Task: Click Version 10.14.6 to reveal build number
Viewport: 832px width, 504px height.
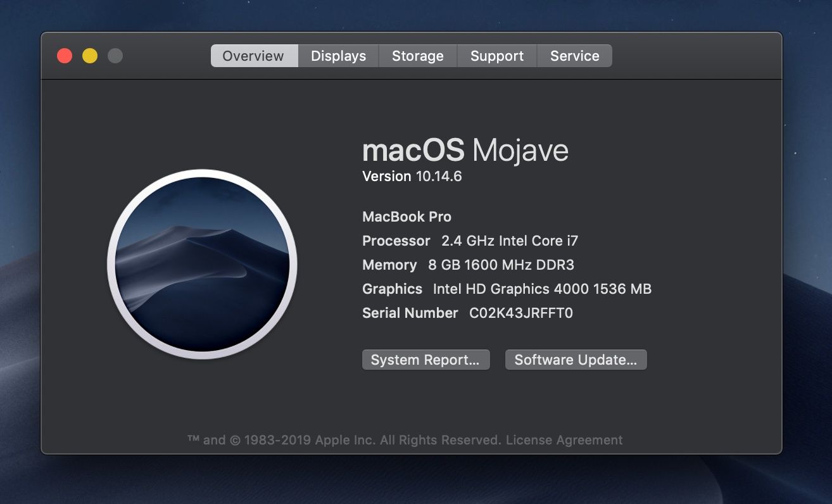Action: pos(412,176)
